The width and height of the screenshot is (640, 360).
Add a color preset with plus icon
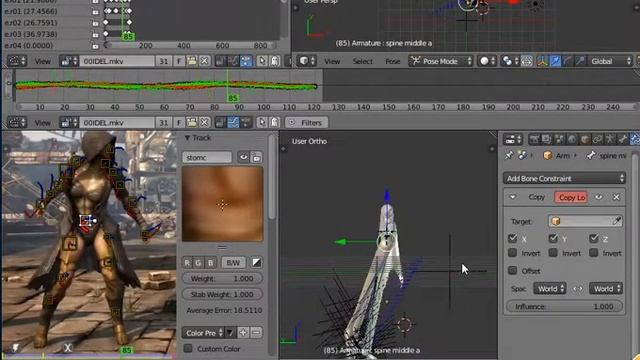[x=243, y=333]
